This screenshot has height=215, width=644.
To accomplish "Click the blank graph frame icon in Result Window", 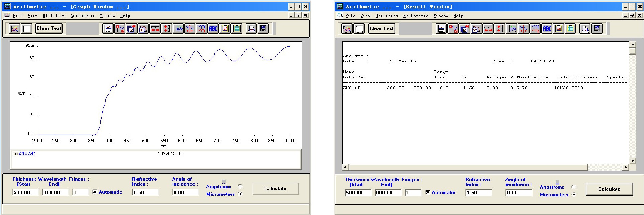I will click(359, 29).
